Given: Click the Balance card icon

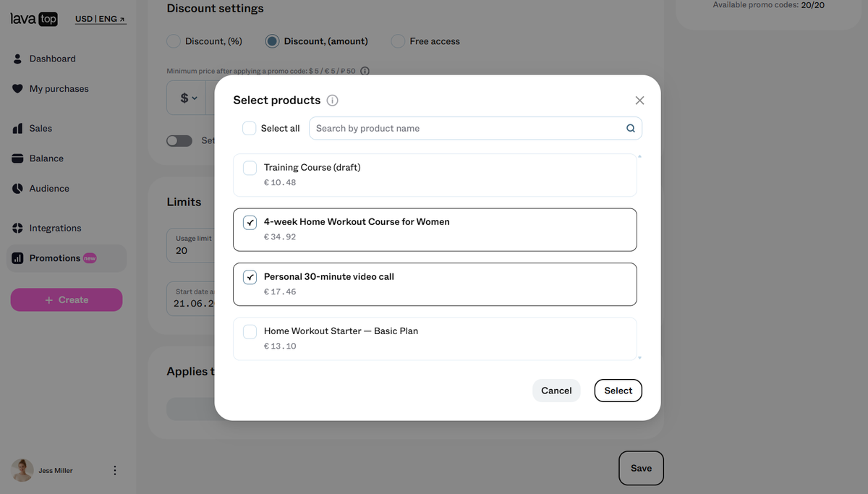Looking at the screenshot, I should [17, 158].
